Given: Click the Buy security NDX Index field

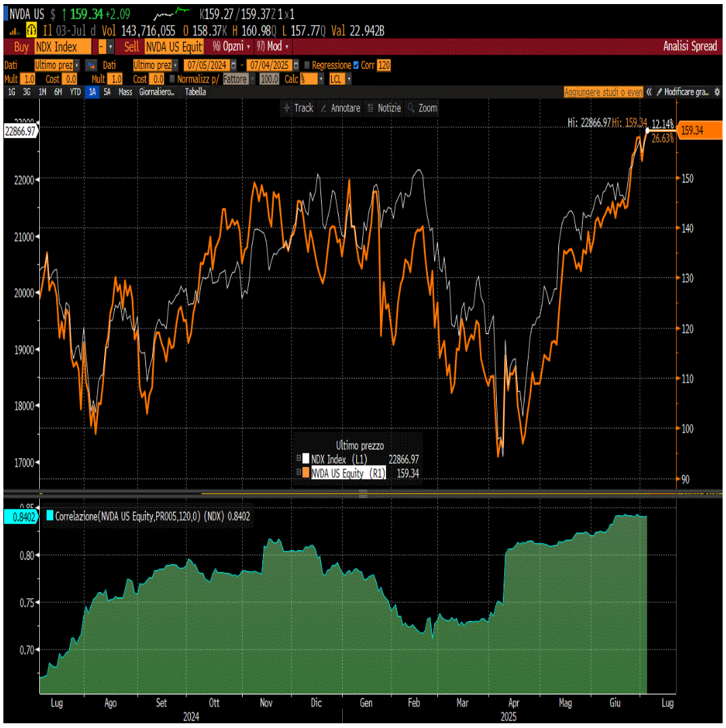Looking at the screenshot, I should tap(63, 47).
